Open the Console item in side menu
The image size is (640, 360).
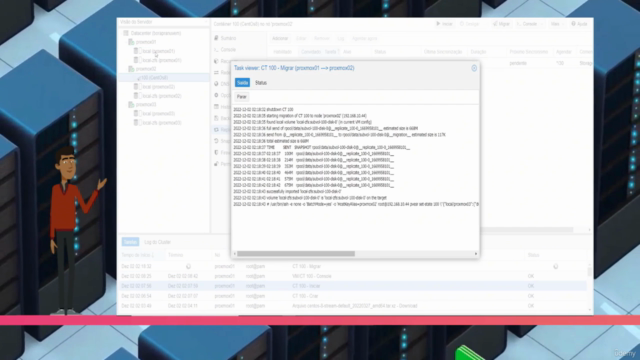click(x=228, y=50)
